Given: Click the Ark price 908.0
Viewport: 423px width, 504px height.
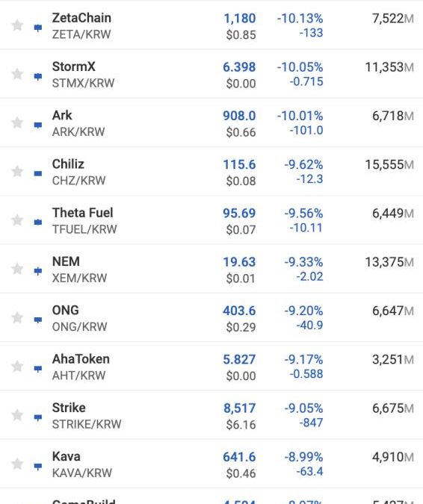Looking at the screenshot, I should coord(239,116).
